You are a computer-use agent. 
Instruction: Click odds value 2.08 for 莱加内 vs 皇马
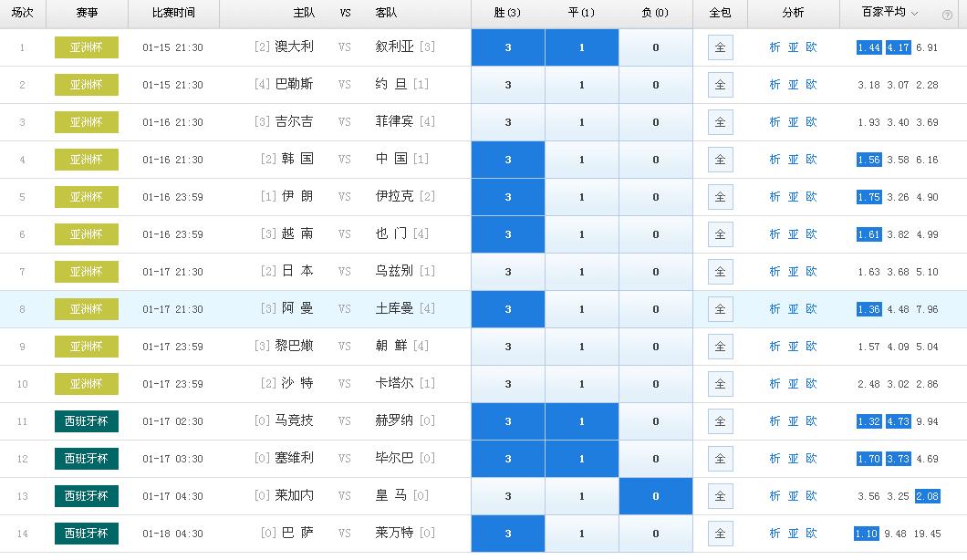pyautogui.click(x=928, y=496)
